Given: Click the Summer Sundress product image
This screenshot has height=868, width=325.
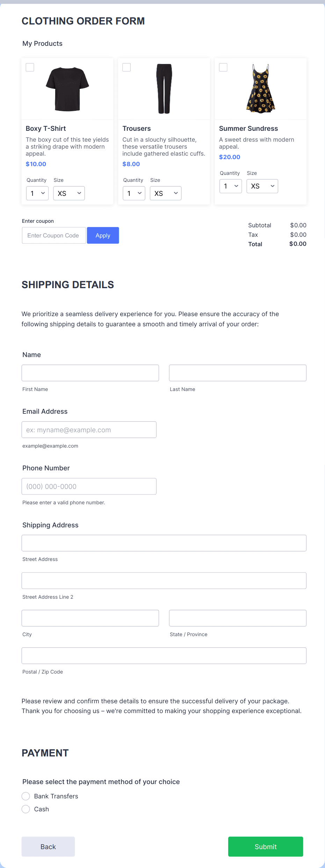Looking at the screenshot, I should tap(260, 88).
